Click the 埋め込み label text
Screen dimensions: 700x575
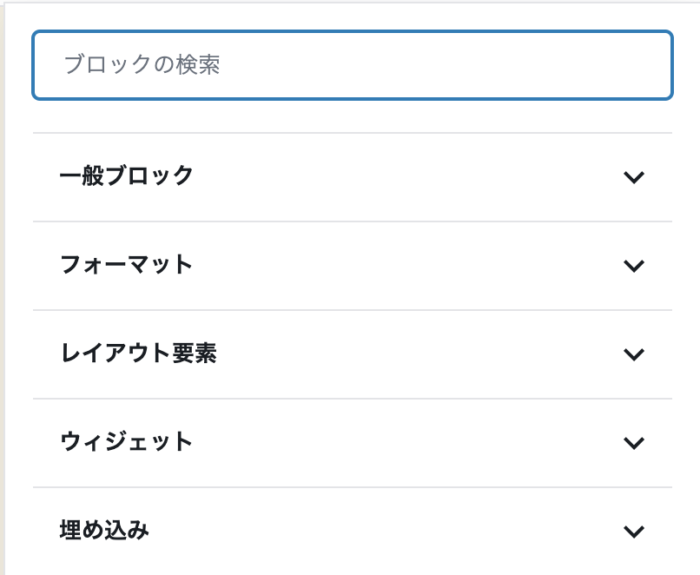tap(104, 531)
